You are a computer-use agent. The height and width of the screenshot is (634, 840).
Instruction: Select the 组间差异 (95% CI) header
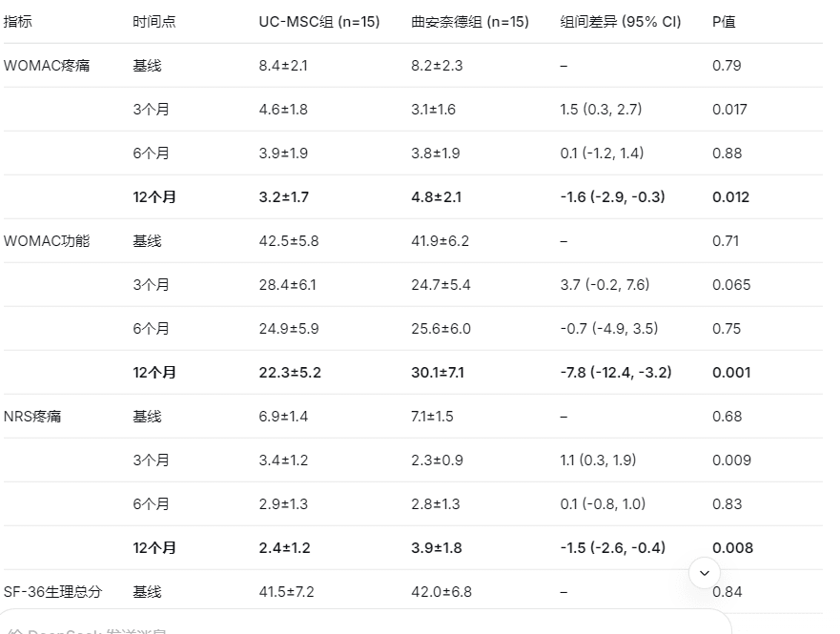coord(621,22)
